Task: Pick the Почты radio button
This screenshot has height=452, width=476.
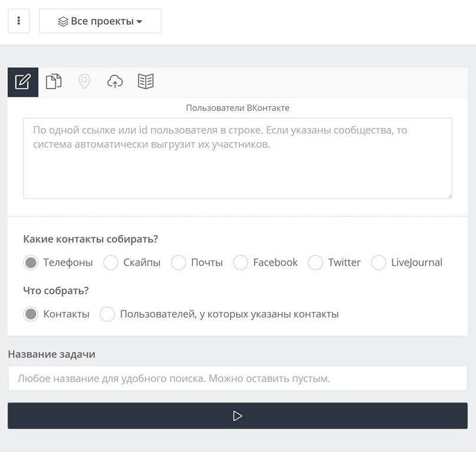Action: [179, 263]
